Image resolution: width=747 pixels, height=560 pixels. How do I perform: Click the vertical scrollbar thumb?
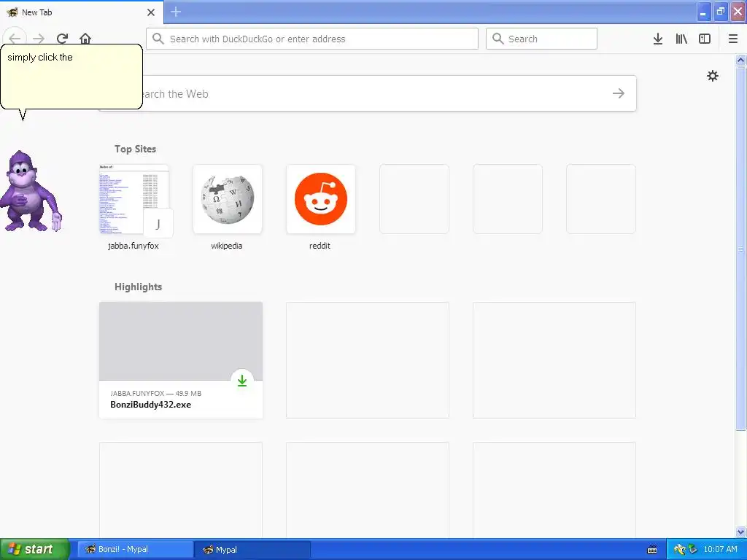click(740, 248)
